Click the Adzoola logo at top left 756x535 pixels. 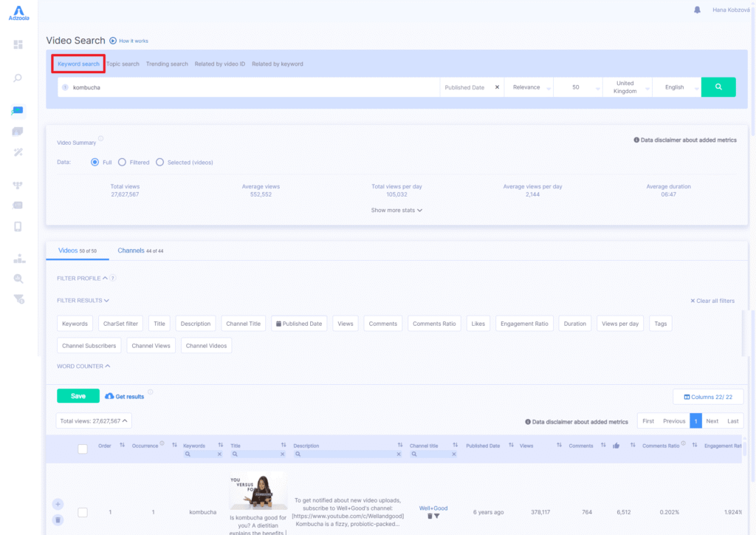click(18, 13)
